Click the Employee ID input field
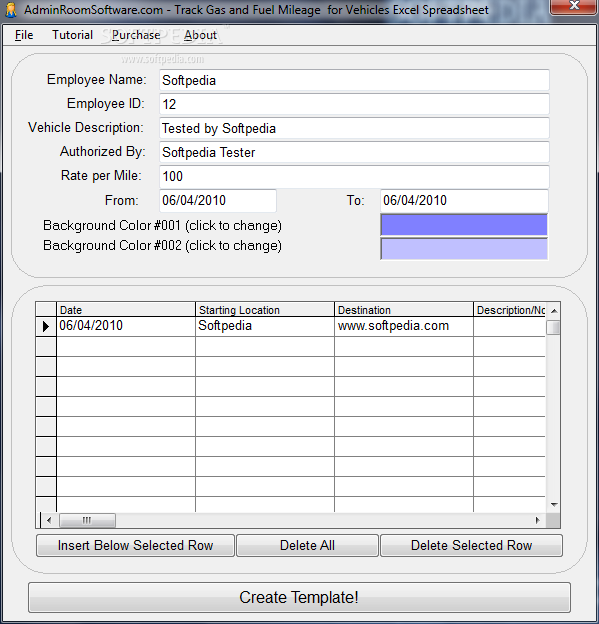 [x=354, y=104]
